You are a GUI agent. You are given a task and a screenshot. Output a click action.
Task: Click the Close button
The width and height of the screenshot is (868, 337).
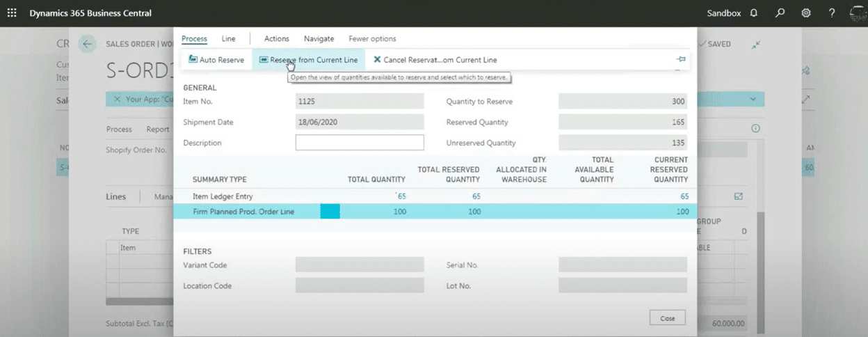[x=668, y=318]
